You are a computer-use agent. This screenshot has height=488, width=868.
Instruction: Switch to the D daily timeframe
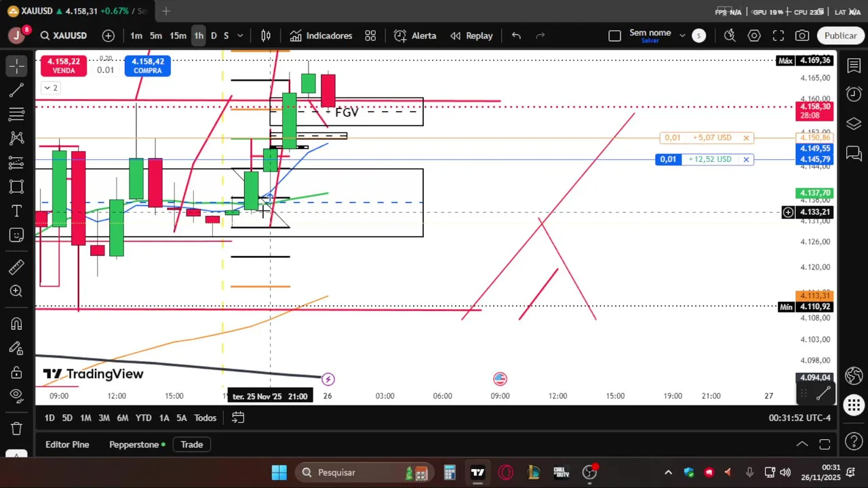tap(214, 36)
